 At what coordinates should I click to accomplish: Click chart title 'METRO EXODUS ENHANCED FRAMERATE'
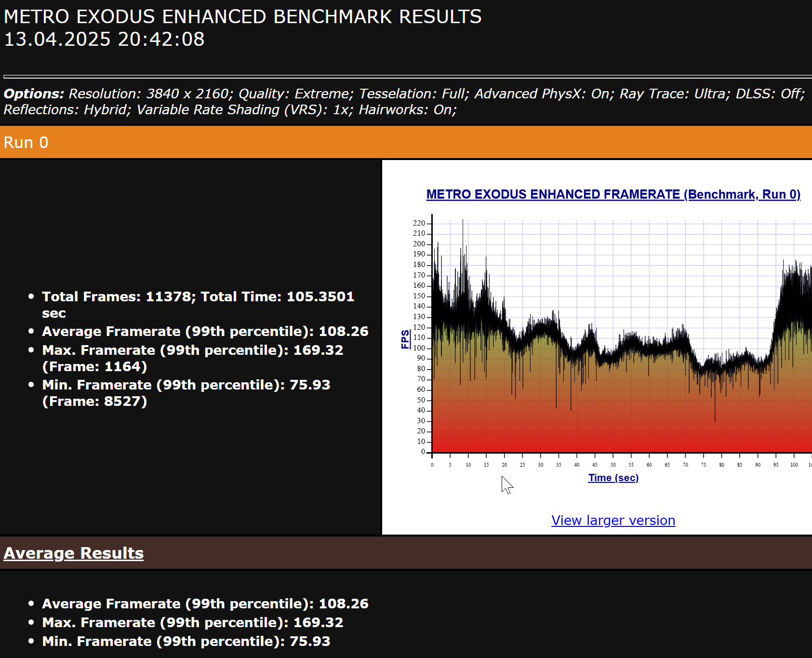pos(613,194)
